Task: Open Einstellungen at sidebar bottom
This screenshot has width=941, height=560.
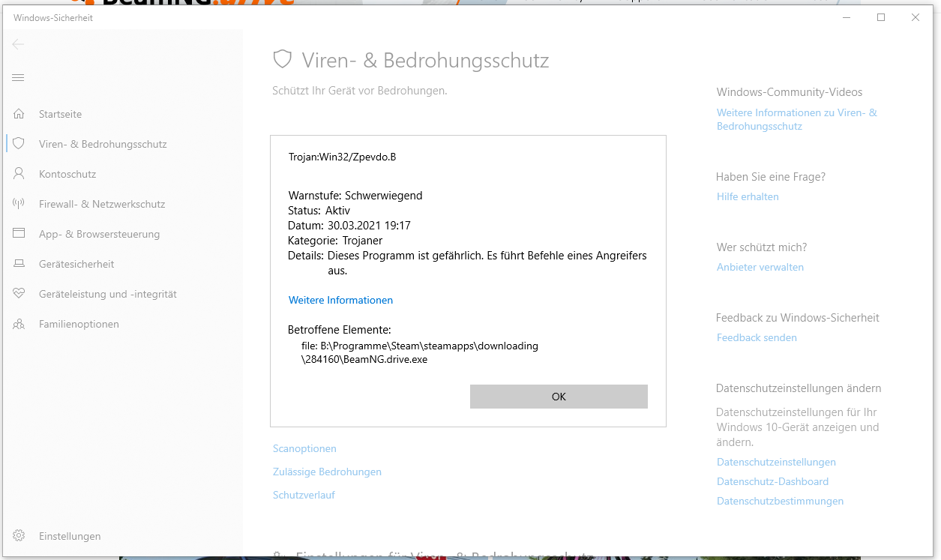Action: pyautogui.click(x=70, y=536)
